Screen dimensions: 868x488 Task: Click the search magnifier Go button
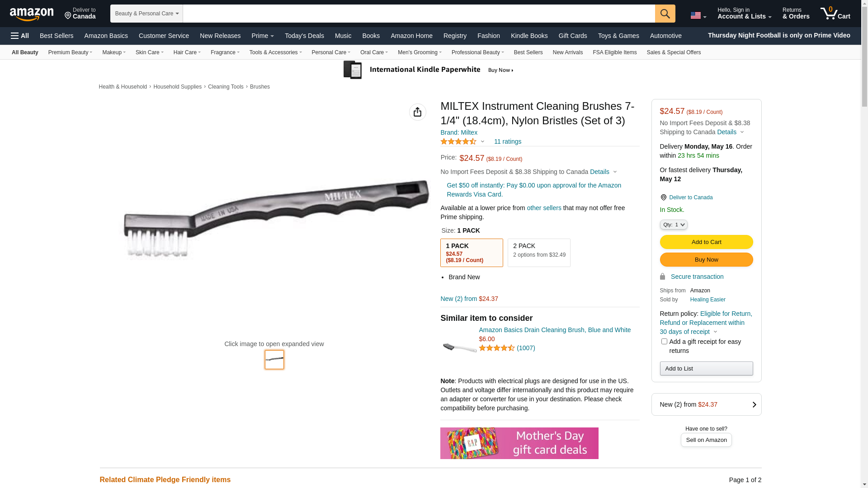[665, 14]
